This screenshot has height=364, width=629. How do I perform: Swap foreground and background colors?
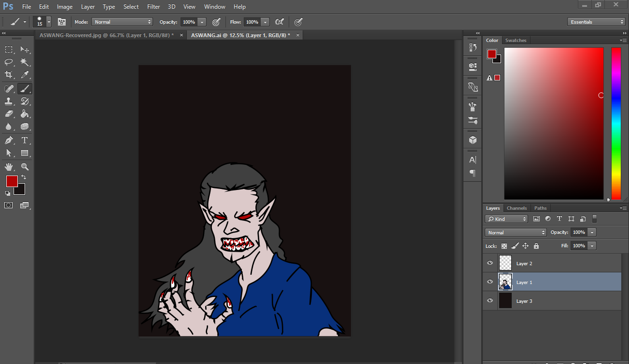tap(24, 177)
